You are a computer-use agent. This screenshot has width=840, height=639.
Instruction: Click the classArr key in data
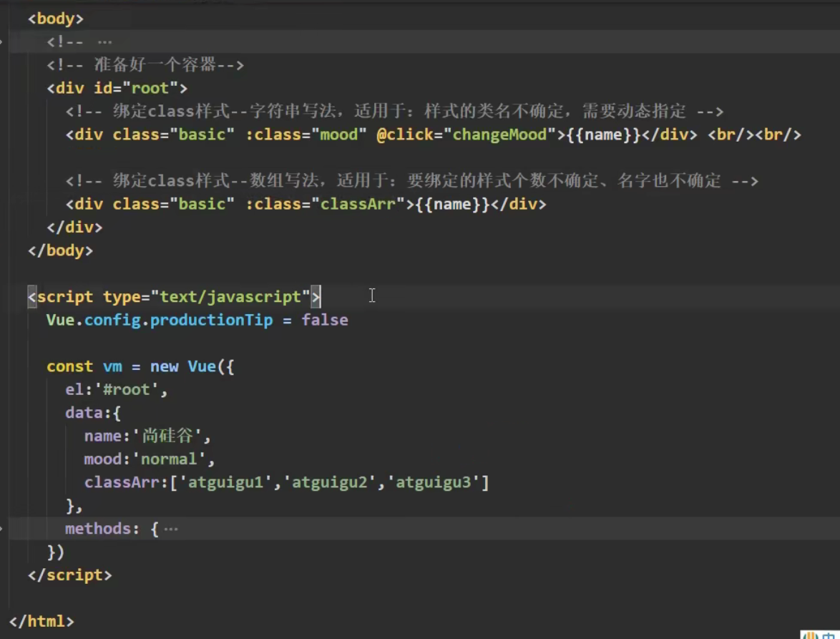pyautogui.click(x=122, y=482)
